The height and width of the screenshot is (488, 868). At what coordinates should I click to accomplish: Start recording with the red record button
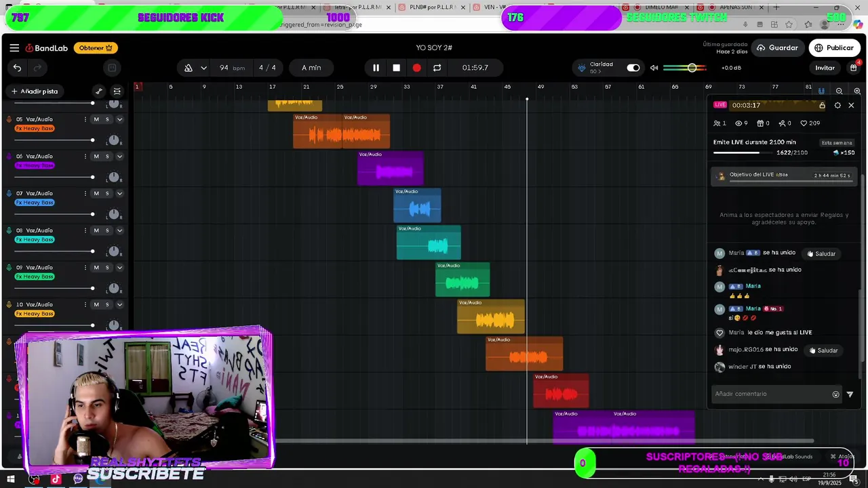(416, 68)
